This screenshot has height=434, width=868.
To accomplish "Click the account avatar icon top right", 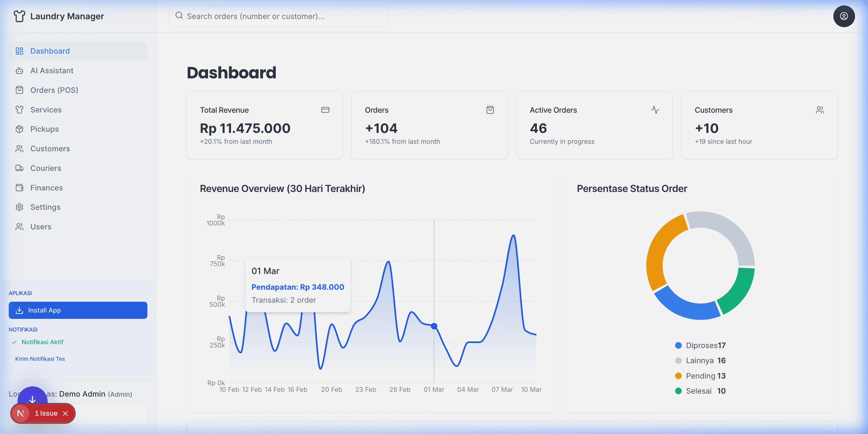I will pyautogui.click(x=844, y=16).
